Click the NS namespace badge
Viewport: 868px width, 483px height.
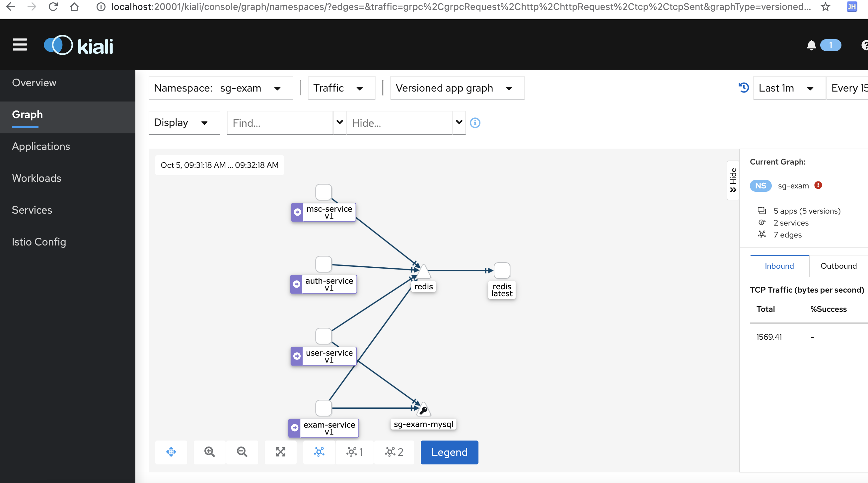(x=760, y=185)
